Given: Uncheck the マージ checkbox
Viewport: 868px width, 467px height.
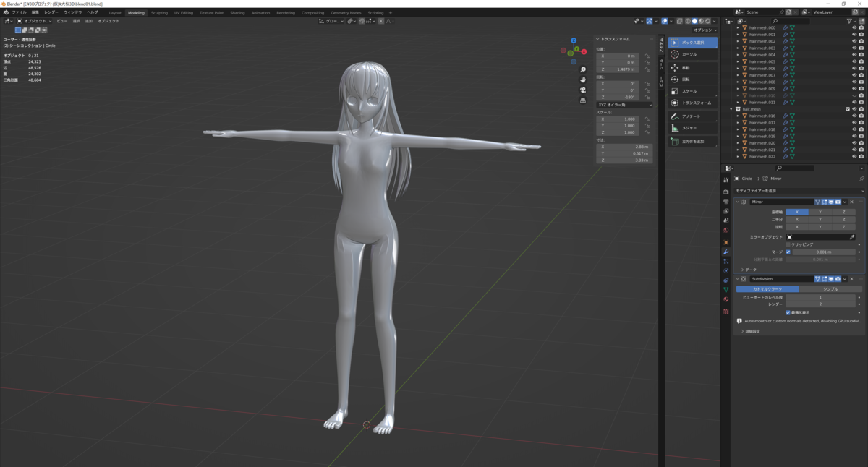Looking at the screenshot, I should pos(788,252).
